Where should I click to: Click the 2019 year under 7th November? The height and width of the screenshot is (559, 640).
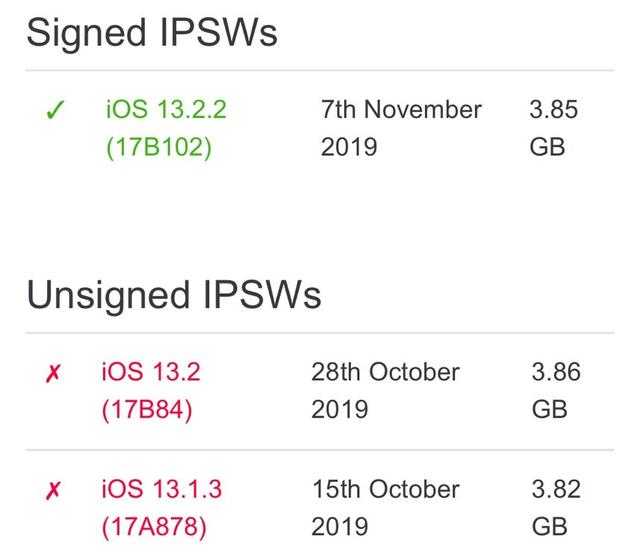349,147
